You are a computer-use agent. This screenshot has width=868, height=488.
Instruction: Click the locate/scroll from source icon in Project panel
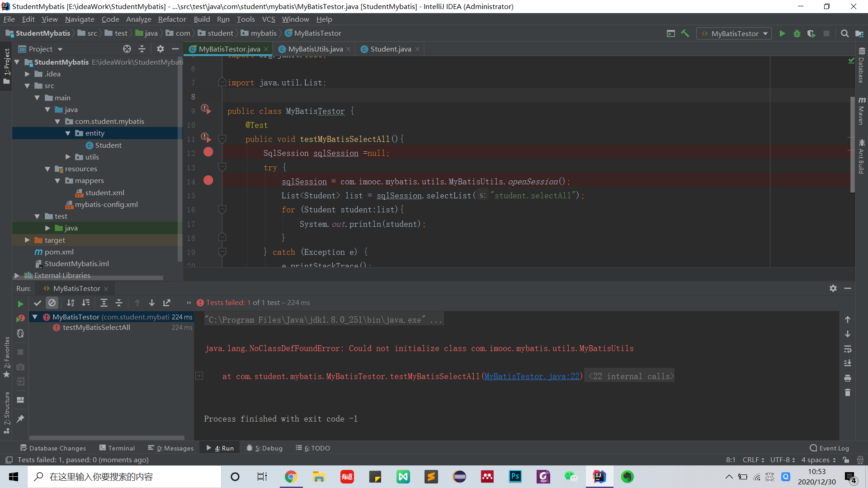point(127,49)
